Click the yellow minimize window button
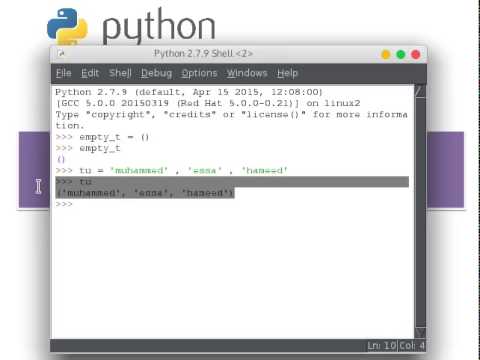Viewport: 480px width, 360px height. click(386, 54)
